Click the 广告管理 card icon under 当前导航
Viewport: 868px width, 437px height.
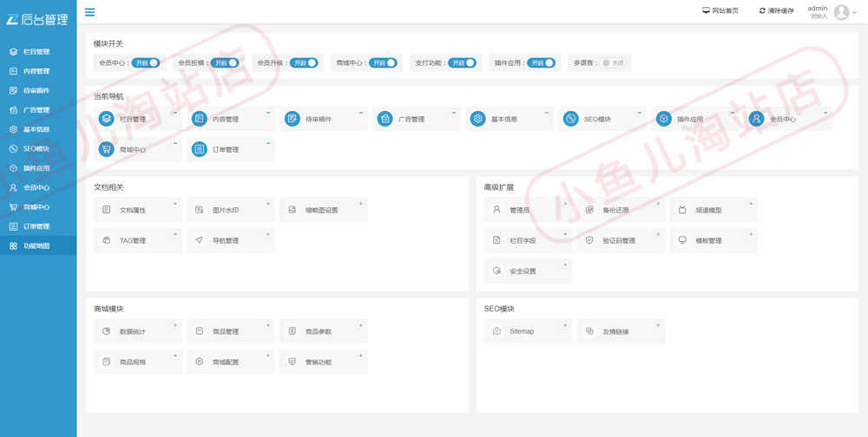pos(385,119)
